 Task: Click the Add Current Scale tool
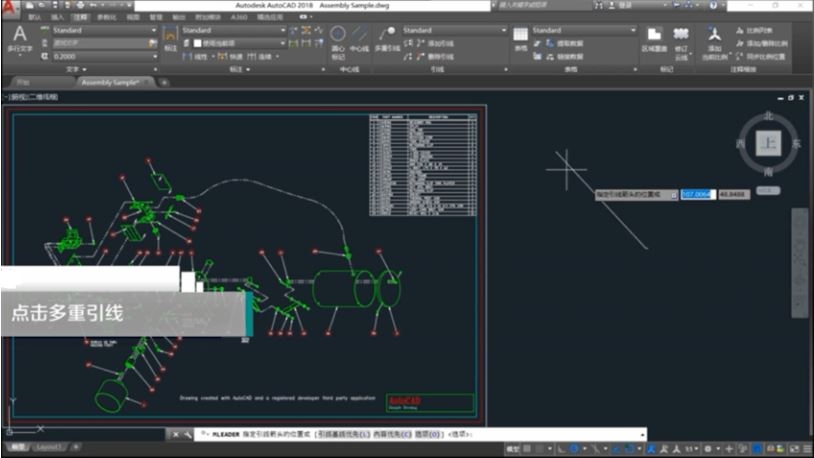[715, 43]
